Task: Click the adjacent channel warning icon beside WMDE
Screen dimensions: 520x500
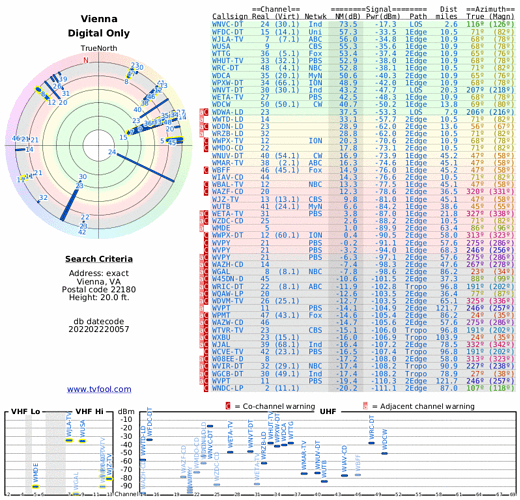Action: (201, 228)
